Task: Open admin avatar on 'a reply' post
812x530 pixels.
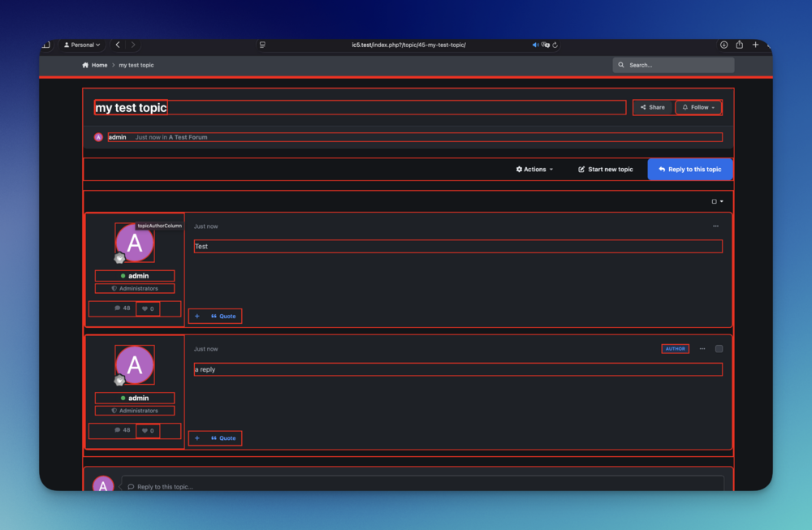Action: click(x=135, y=365)
